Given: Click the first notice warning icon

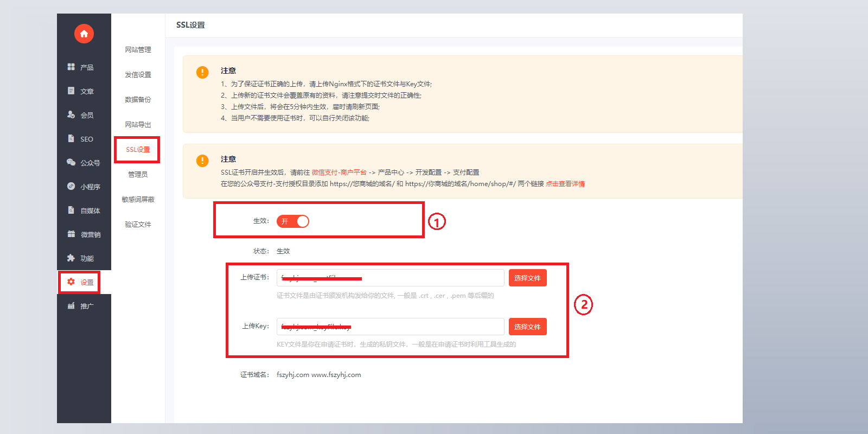Looking at the screenshot, I should tap(202, 72).
